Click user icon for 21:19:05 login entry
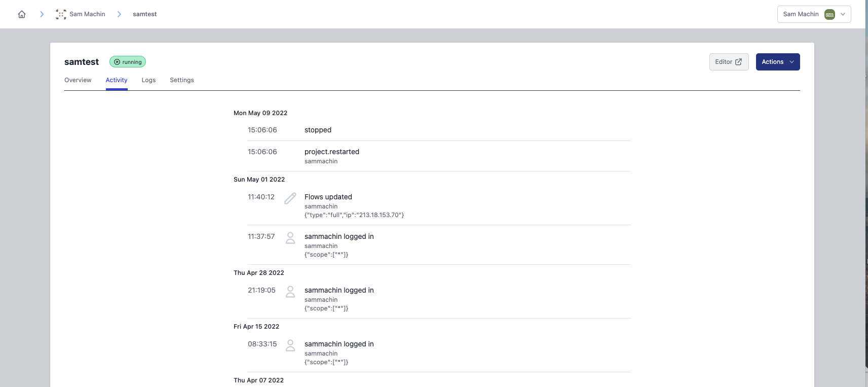868x387 pixels. coord(290,292)
